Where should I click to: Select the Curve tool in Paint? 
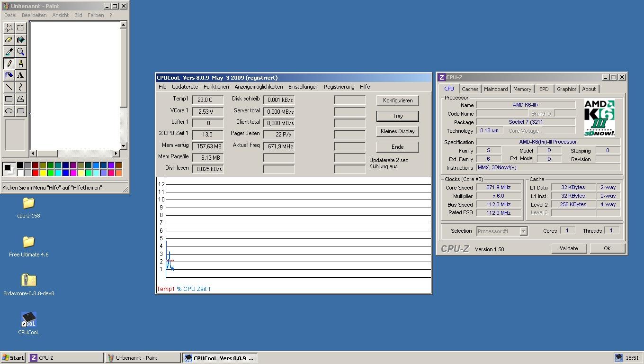(x=20, y=87)
